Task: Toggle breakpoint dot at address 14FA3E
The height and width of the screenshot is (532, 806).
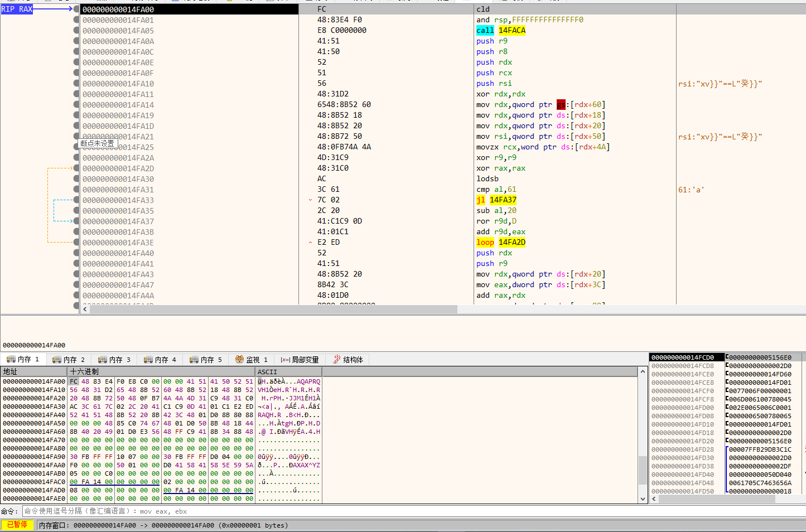Action: tap(76, 243)
